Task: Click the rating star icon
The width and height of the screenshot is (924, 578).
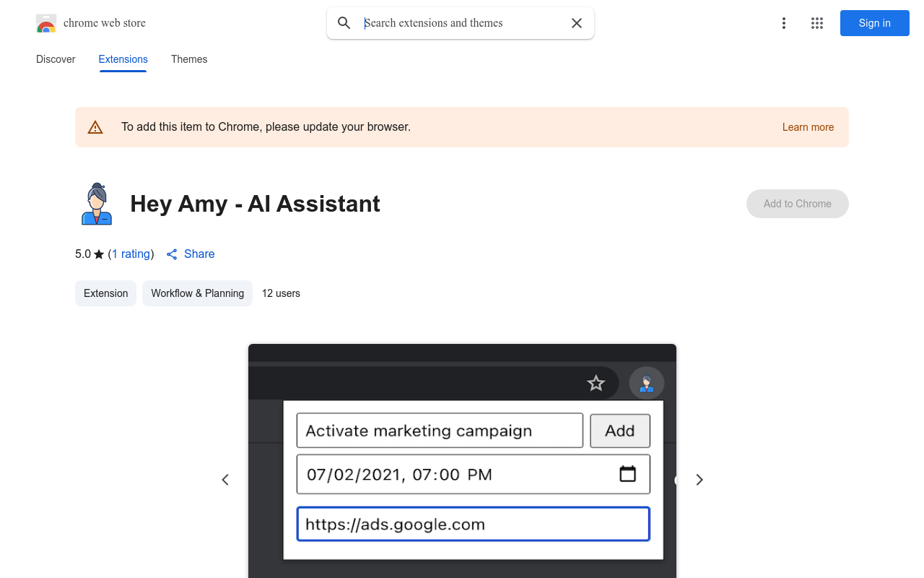Action: coord(99,254)
